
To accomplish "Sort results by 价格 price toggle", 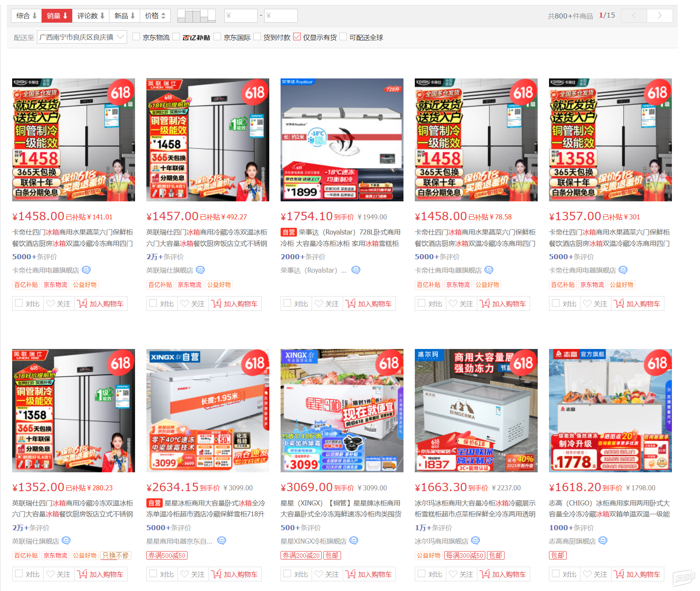I will [x=155, y=16].
